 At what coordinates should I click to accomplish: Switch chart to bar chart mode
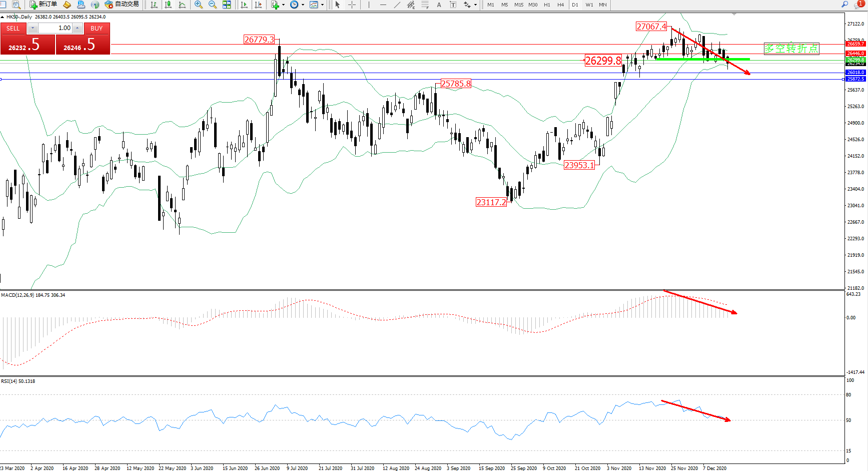pyautogui.click(x=154, y=5)
